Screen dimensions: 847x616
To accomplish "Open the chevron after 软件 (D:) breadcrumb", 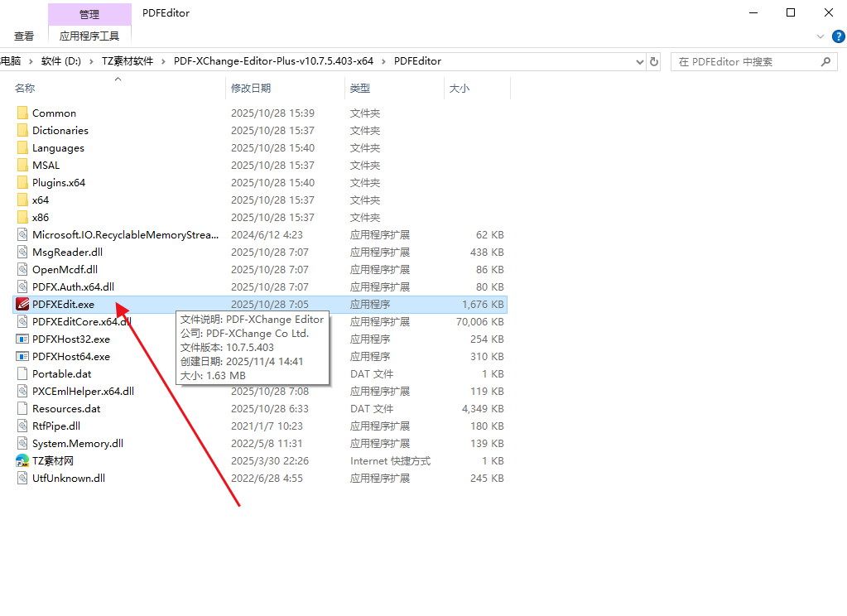I will pos(91,61).
